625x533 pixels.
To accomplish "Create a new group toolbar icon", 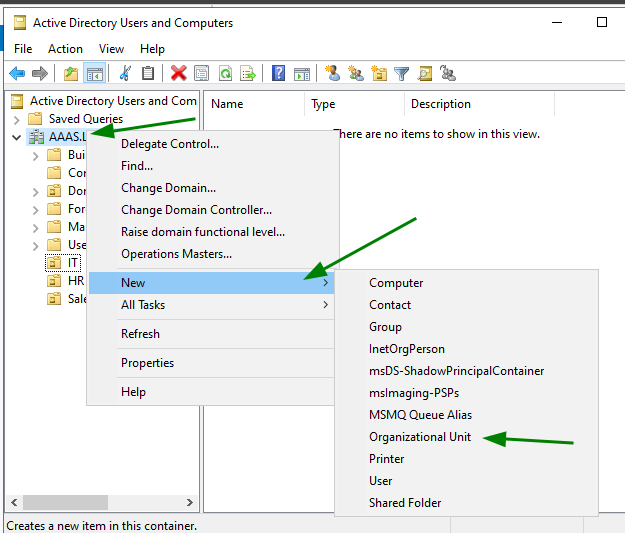I will [356, 73].
